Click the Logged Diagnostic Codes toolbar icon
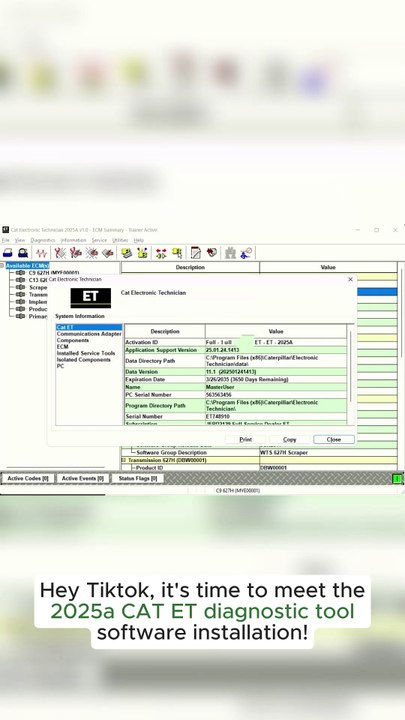This screenshot has width=405, height=720. coord(76,253)
